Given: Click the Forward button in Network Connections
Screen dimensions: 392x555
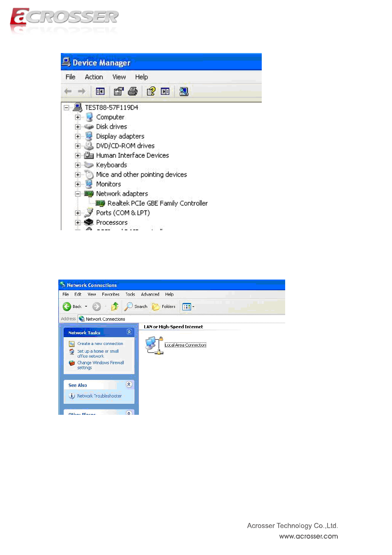Looking at the screenshot, I should [x=97, y=306].
